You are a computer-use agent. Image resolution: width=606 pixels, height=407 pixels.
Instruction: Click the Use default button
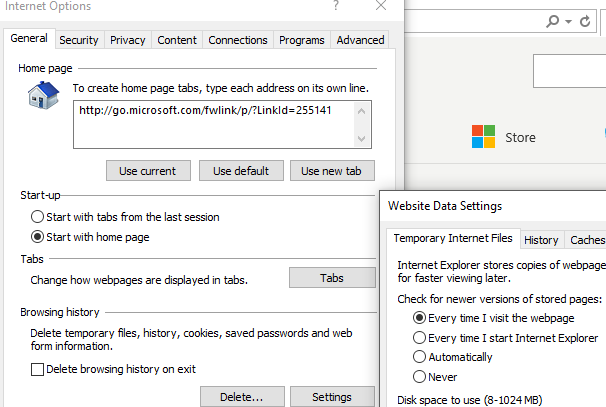pyautogui.click(x=241, y=171)
